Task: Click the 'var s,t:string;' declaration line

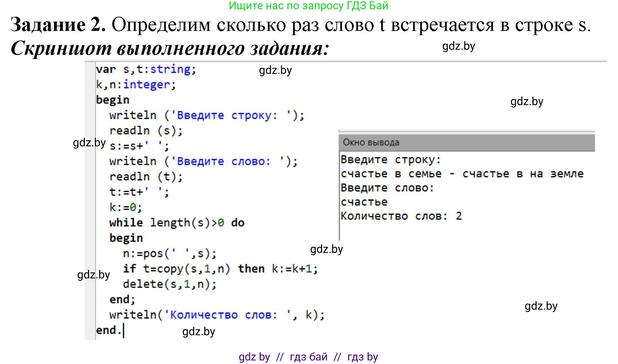Action: click(x=146, y=69)
